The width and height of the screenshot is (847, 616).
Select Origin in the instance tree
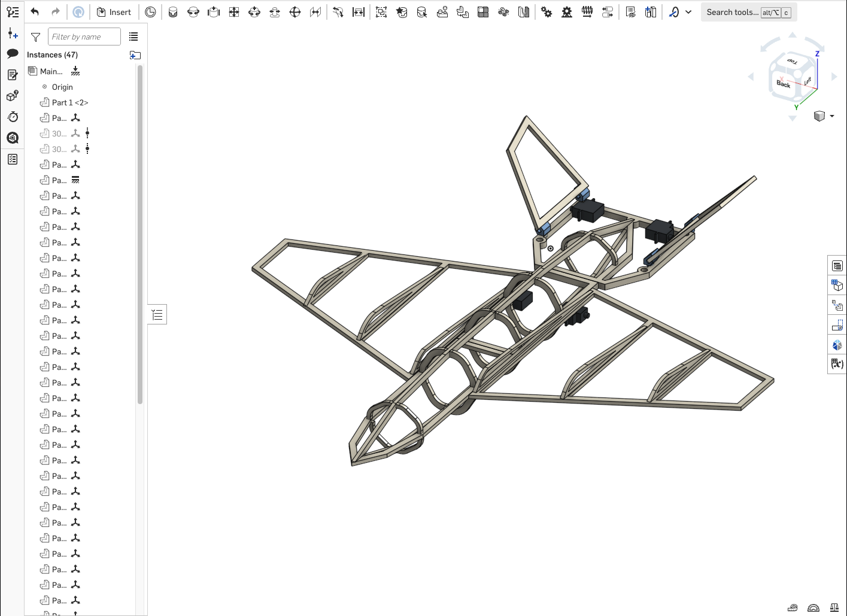tap(62, 87)
